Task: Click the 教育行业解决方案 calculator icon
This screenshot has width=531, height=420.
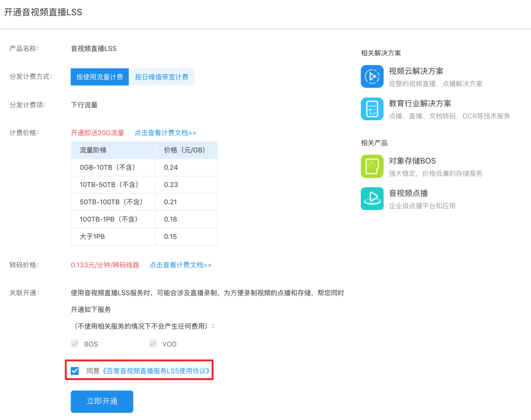Action: click(372, 109)
